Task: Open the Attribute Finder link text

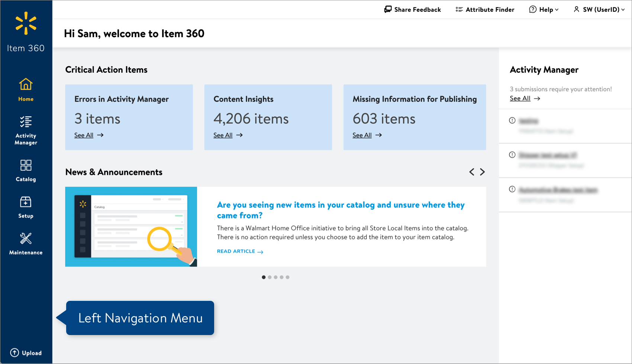Action: (490, 10)
